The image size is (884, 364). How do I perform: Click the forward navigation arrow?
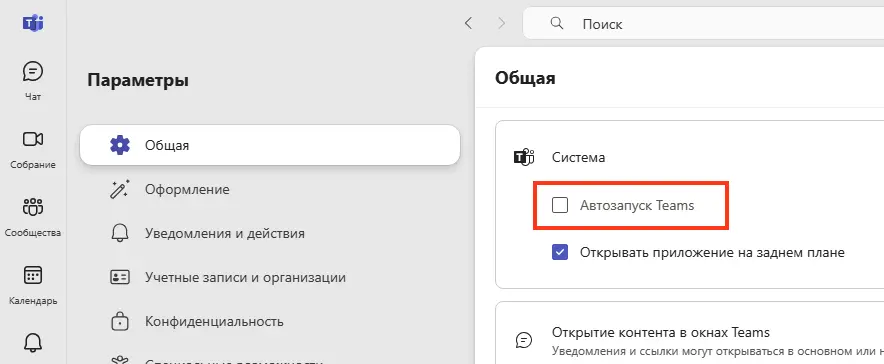501,23
